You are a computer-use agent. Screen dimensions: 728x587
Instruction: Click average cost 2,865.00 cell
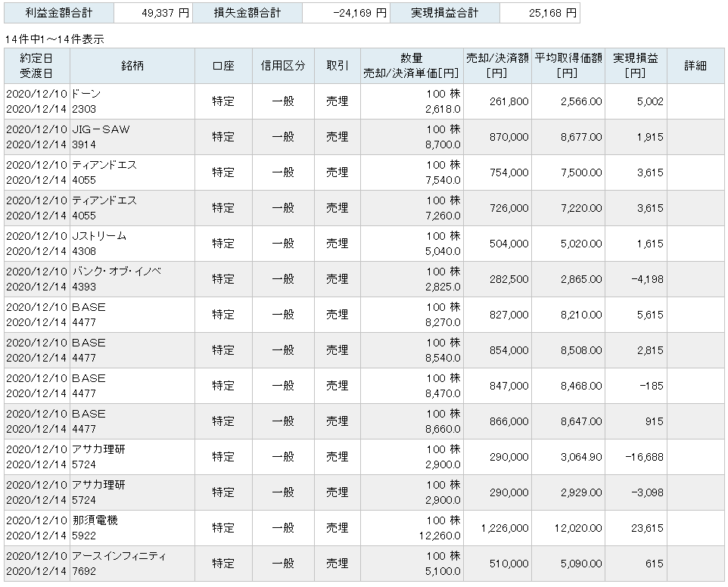(568, 279)
